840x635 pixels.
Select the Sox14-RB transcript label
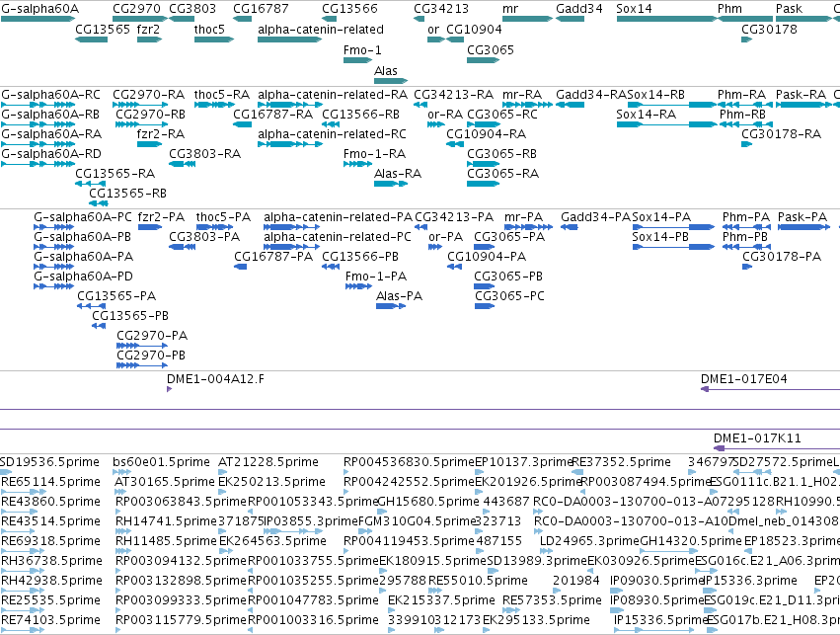click(x=656, y=95)
